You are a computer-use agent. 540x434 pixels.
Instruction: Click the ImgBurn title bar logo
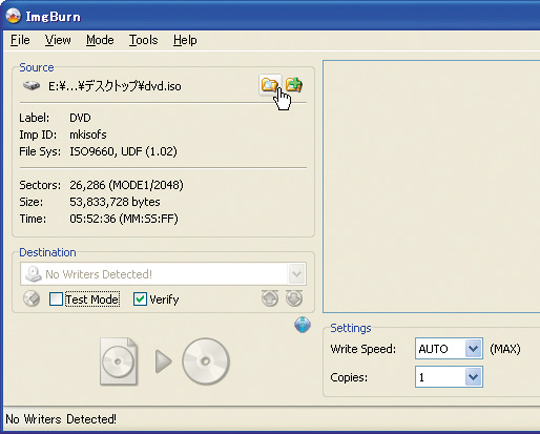point(13,16)
